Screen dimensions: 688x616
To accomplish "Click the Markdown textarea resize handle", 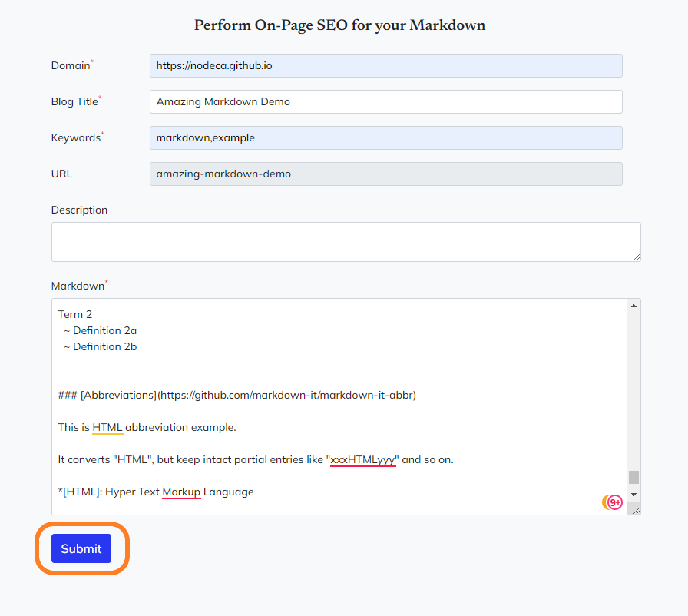I will [636, 510].
